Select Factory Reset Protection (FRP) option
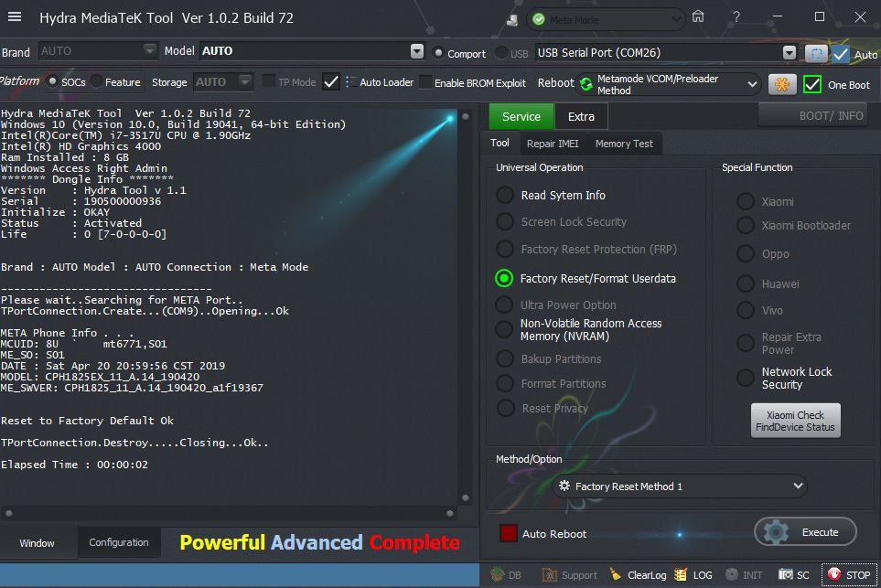 coord(505,249)
